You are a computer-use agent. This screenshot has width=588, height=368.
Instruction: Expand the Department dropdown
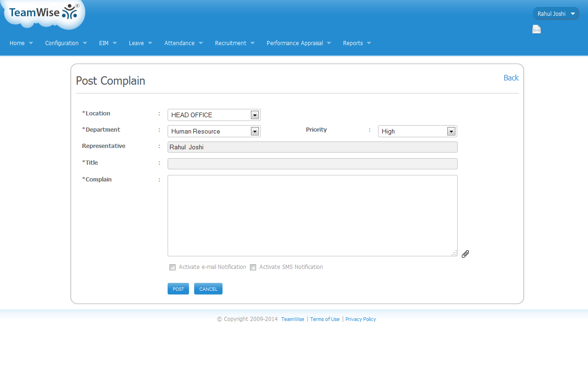tap(214, 131)
